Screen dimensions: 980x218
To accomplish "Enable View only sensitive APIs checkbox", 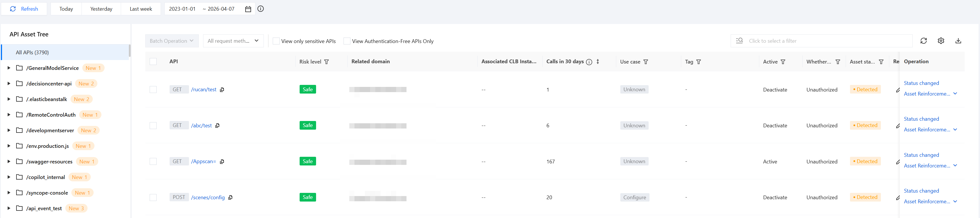I will [276, 41].
